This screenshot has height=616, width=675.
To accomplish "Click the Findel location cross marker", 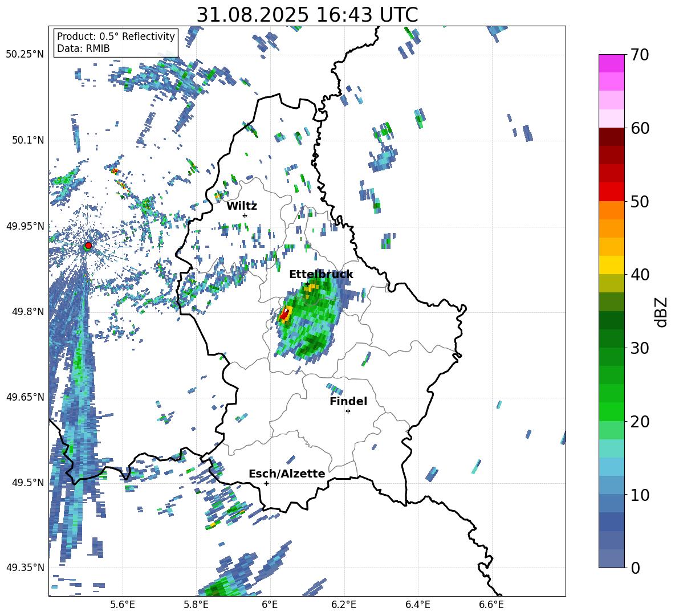I will point(348,411).
